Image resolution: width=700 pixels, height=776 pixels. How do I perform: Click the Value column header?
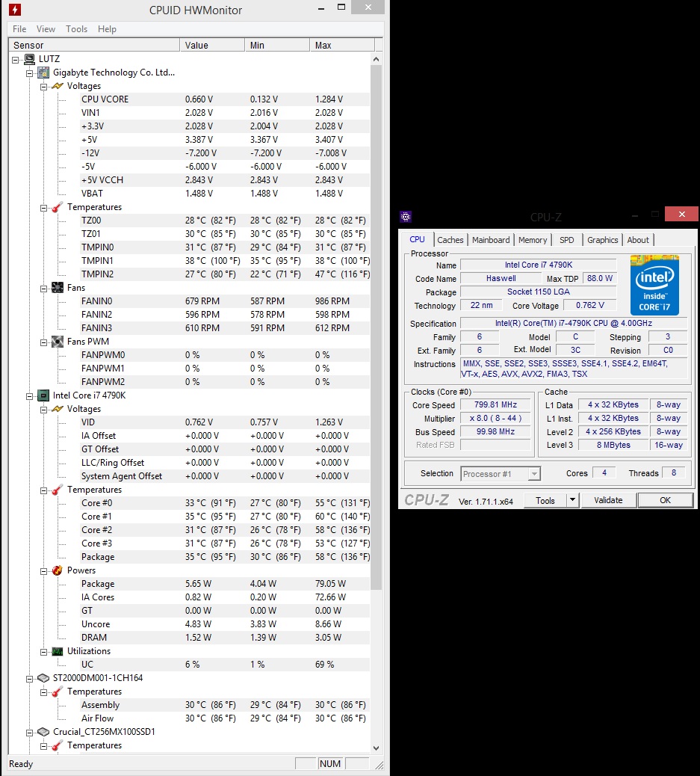[212, 45]
